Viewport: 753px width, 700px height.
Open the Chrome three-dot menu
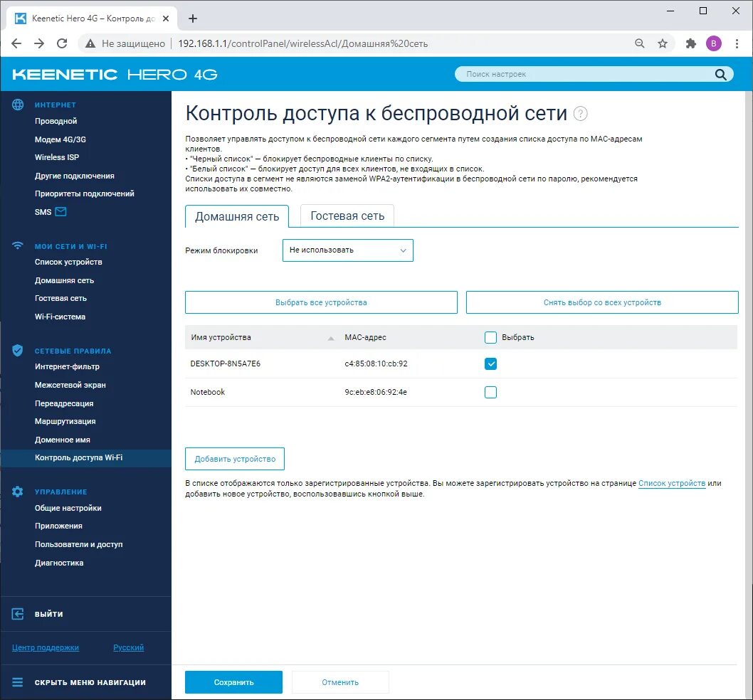(737, 43)
